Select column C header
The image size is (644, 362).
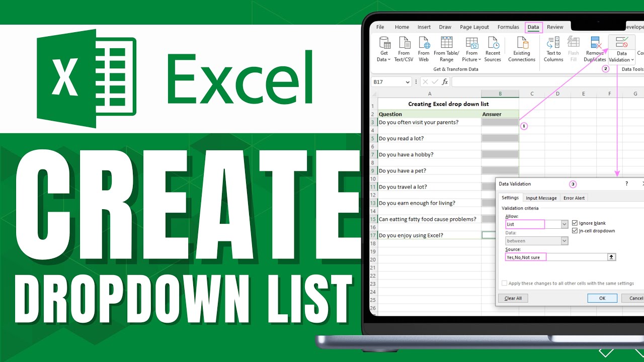532,94
